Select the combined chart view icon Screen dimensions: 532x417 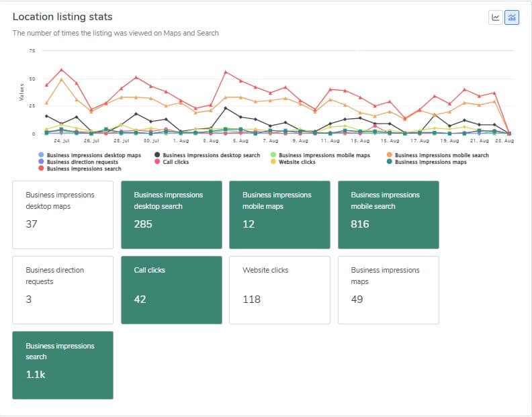(x=512, y=17)
